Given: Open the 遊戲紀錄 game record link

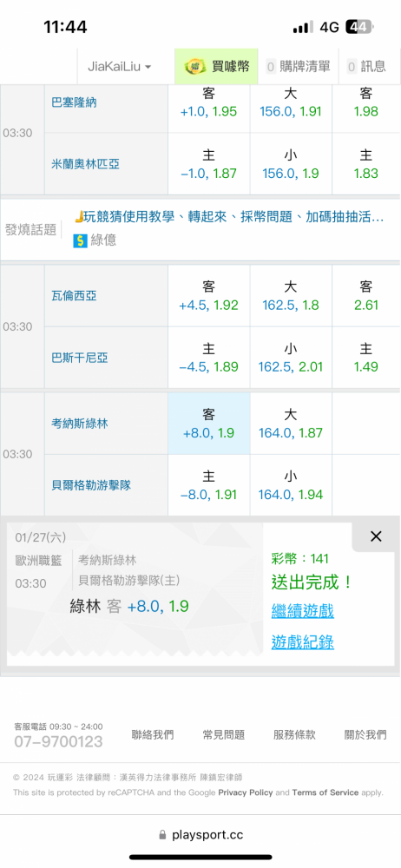Looking at the screenshot, I should pyautogui.click(x=302, y=642).
